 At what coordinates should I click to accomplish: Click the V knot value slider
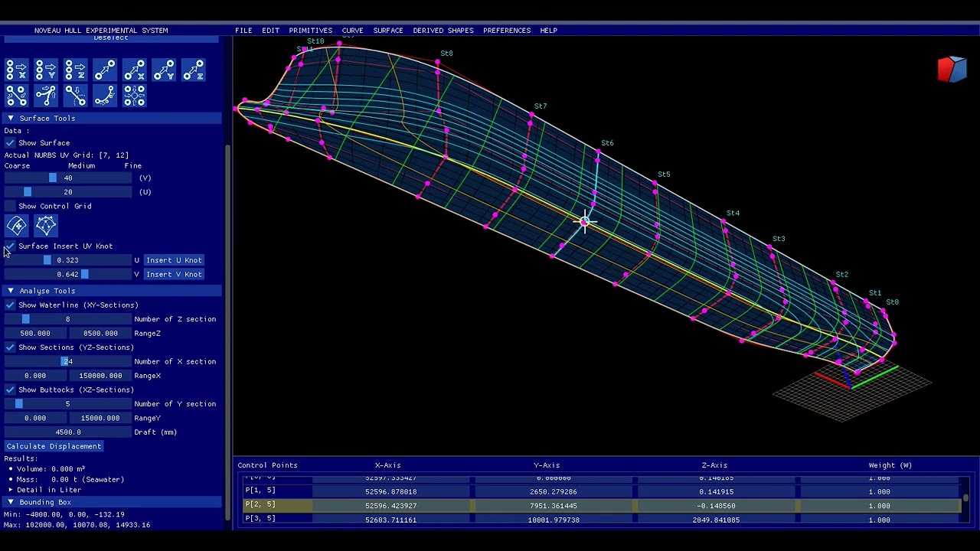68,275
